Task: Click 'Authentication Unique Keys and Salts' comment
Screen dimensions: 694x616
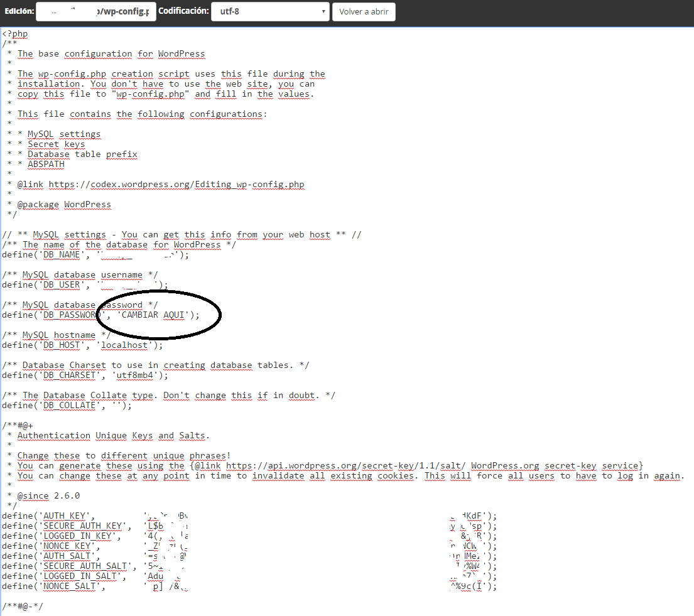Action: point(113,435)
